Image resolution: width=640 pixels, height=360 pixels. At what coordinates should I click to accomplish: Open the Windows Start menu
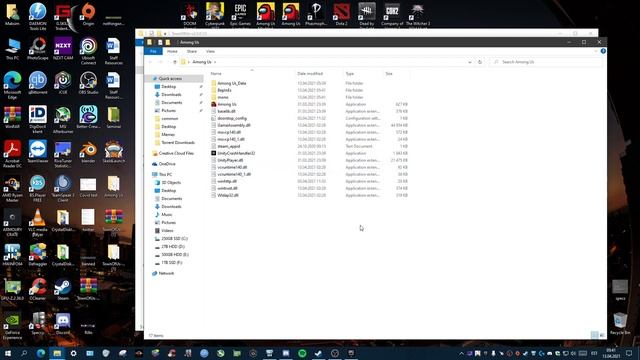[x=8, y=353]
